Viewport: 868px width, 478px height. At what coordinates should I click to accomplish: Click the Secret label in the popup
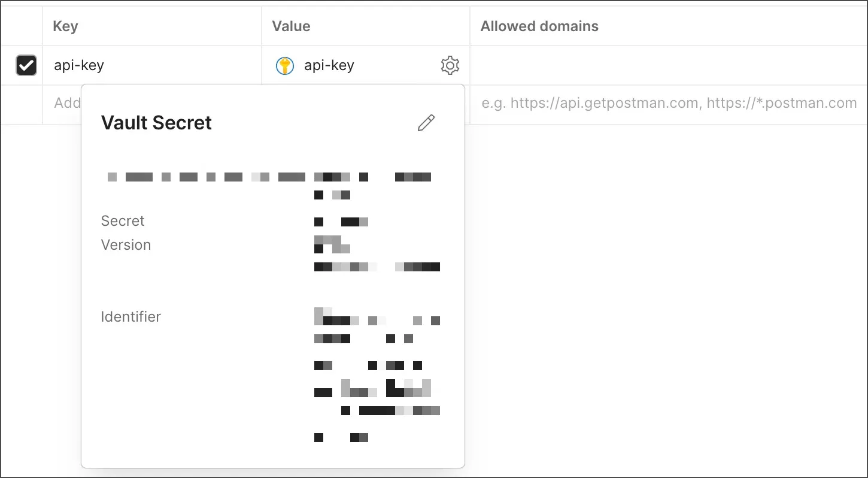pos(123,221)
